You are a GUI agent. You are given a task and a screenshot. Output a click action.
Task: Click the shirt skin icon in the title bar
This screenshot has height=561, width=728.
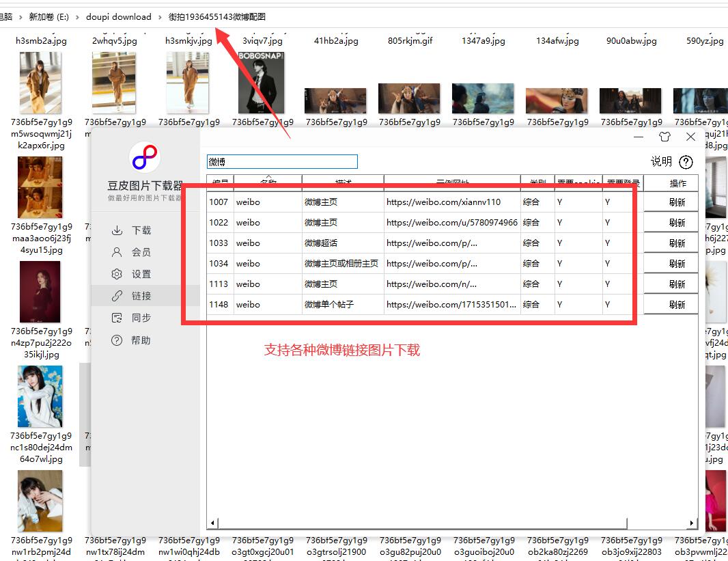coord(664,137)
